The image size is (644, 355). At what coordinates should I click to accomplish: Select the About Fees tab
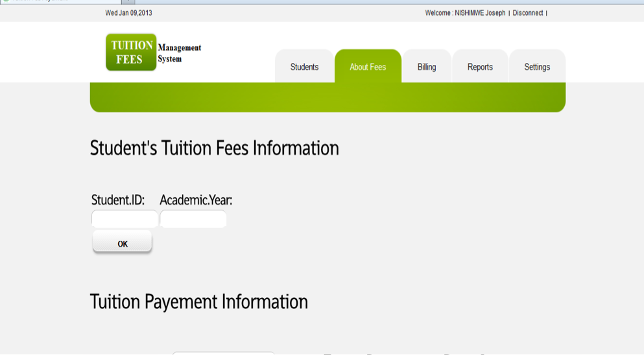pyautogui.click(x=368, y=66)
